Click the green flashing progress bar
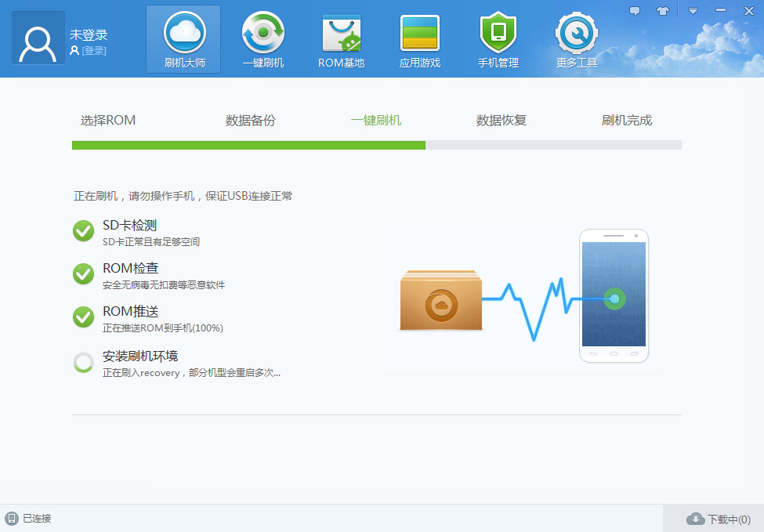 pos(248,145)
